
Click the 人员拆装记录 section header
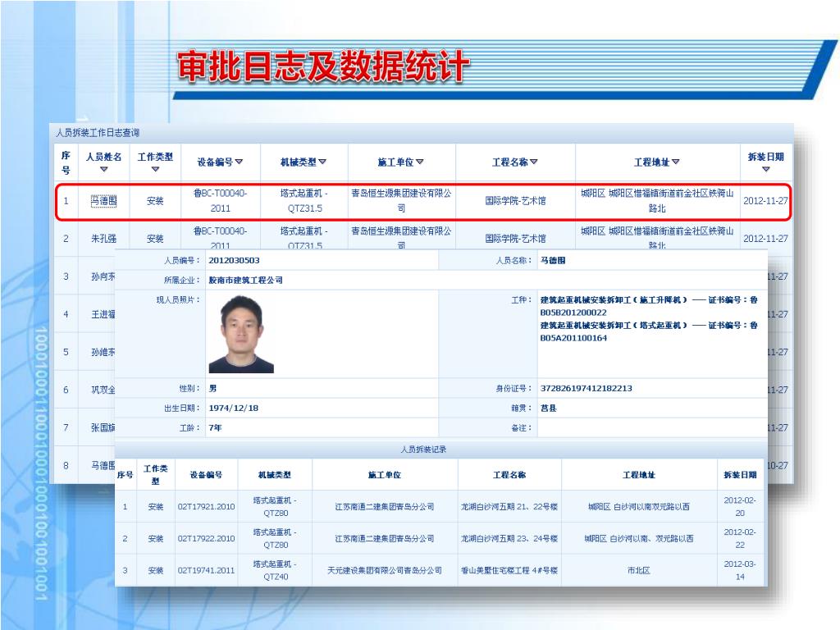(x=423, y=450)
